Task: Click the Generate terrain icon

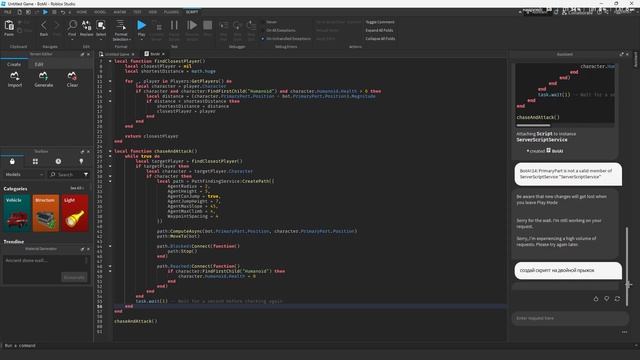Action: 43,76
